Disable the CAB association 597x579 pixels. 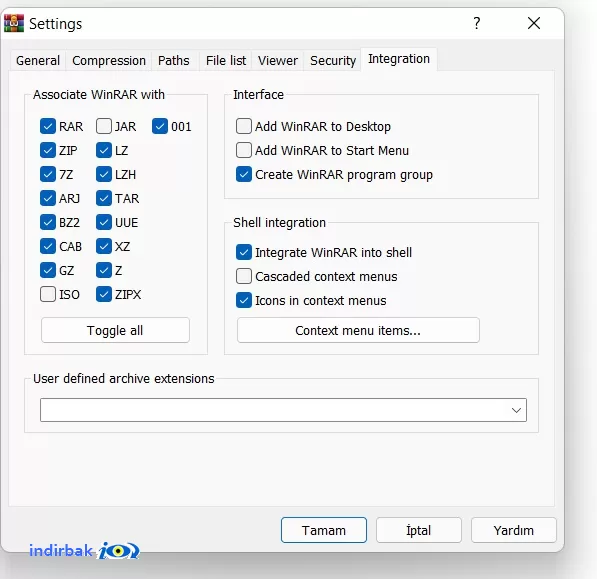click(x=48, y=246)
